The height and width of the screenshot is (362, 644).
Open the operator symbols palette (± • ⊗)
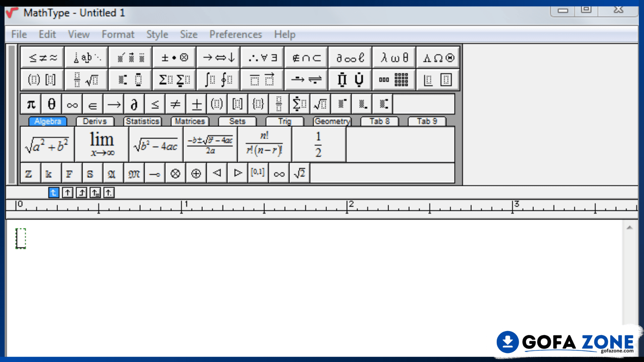click(174, 58)
